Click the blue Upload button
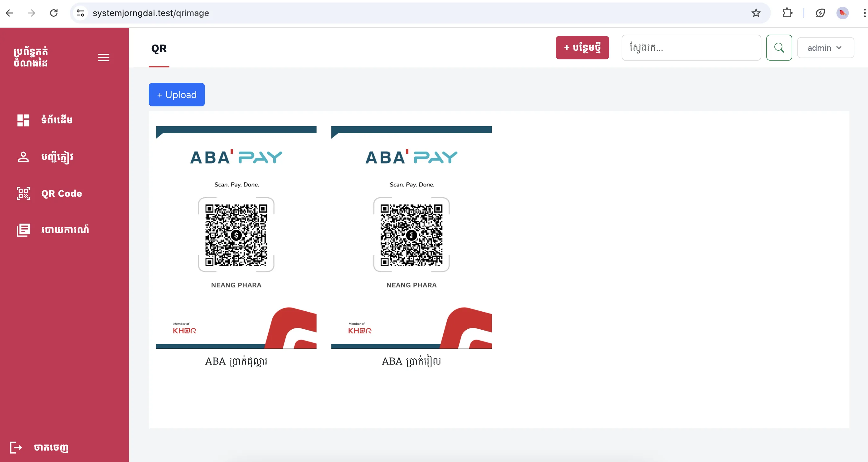The height and width of the screenshot is (462, 868). click(177, 95)
